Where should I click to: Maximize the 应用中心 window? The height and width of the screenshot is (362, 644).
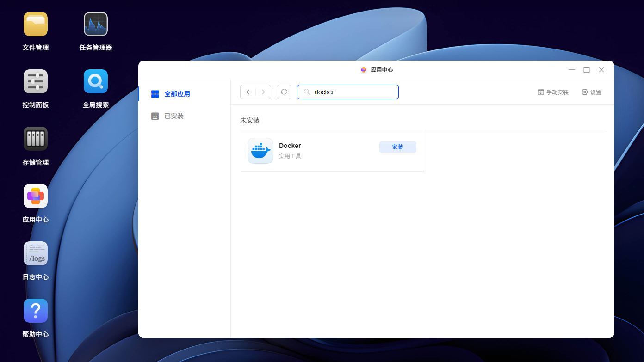click(x=587, y=70)
